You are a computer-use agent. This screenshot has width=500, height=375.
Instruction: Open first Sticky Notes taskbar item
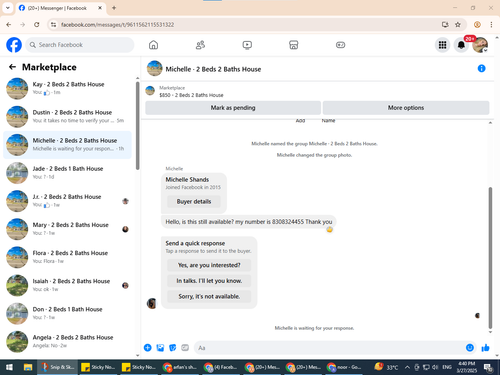tap(98, 367)
